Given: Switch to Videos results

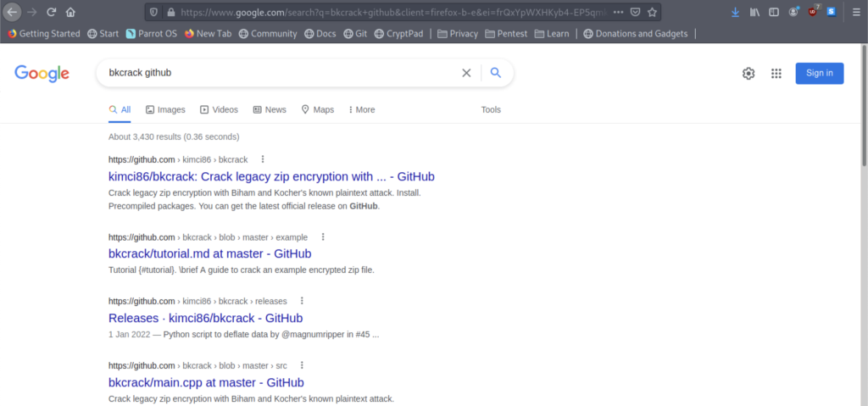Looking at the screenshot, I should coord(219,109).
